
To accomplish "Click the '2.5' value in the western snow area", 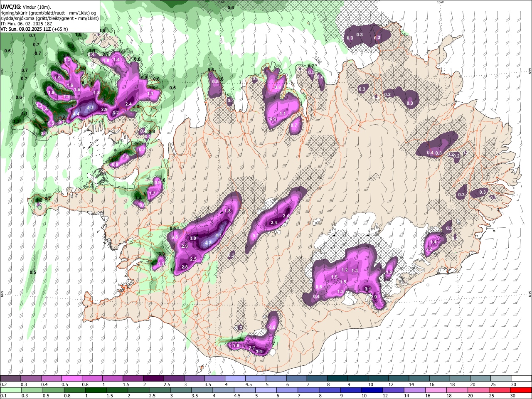I will pos(193,259).
